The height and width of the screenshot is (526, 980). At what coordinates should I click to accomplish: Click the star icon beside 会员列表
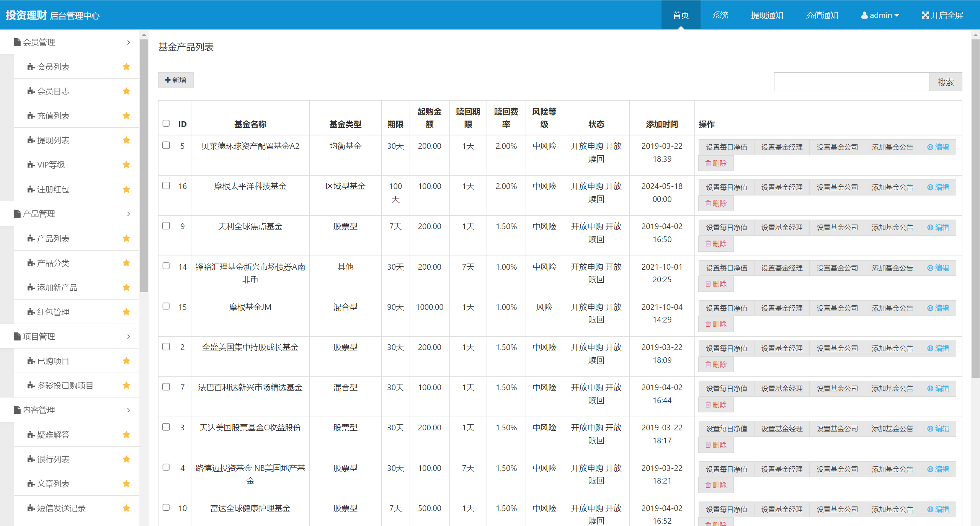point(126,67)
